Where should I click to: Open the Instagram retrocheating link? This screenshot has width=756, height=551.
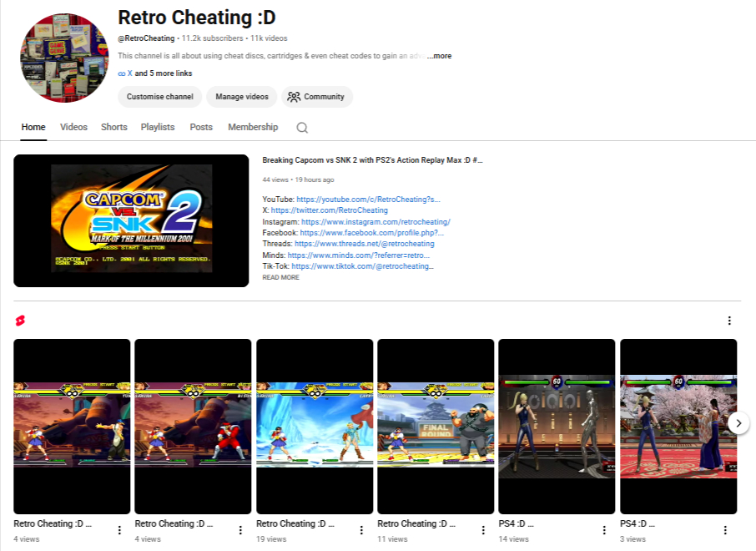coord(375,222)
